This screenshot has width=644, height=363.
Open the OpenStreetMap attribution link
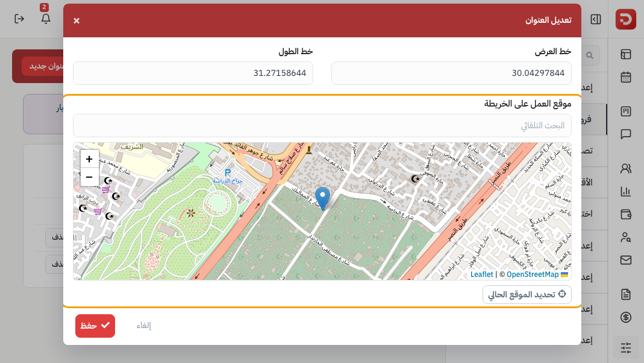point(533,275)
